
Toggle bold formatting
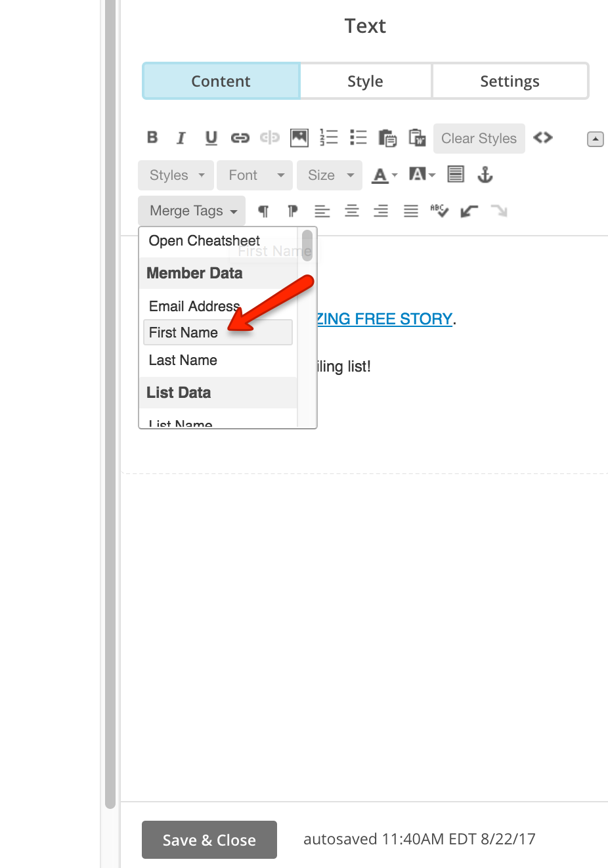click(152, 137)
